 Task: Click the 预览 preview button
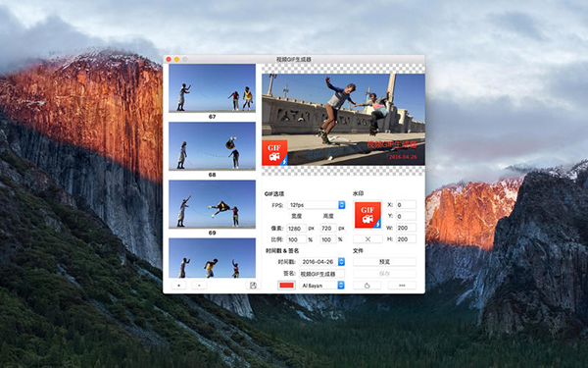384,262
